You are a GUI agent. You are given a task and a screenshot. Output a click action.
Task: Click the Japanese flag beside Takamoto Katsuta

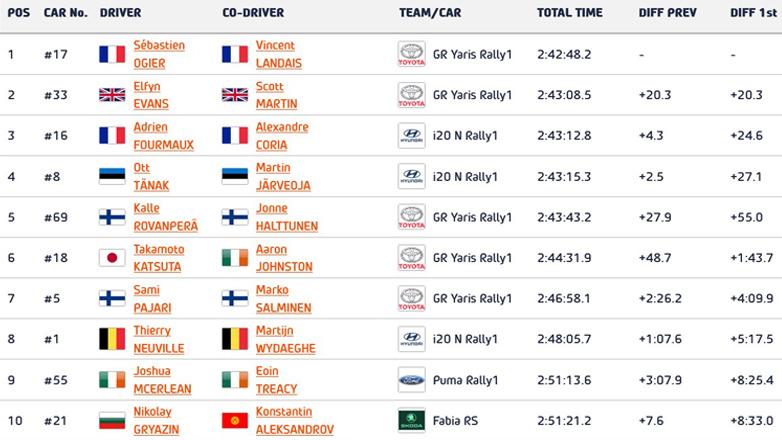tap(112, 258)
